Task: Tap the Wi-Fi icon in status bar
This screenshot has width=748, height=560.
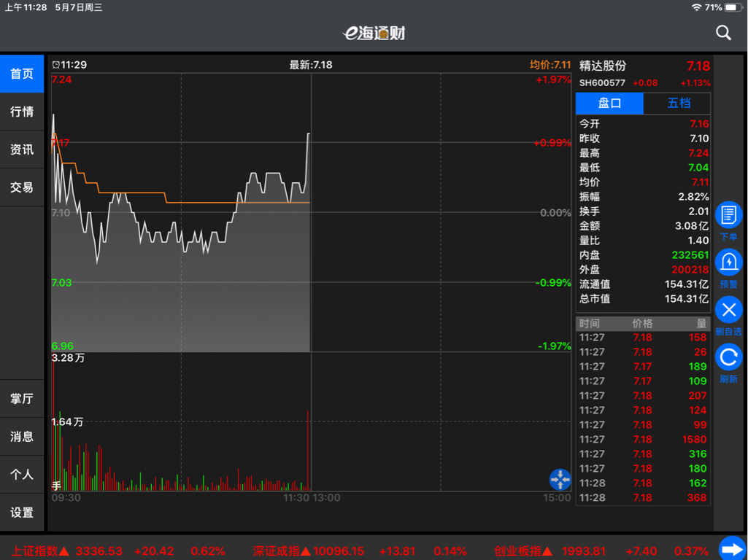Action: pyautogui.click(x=696, y=7)
